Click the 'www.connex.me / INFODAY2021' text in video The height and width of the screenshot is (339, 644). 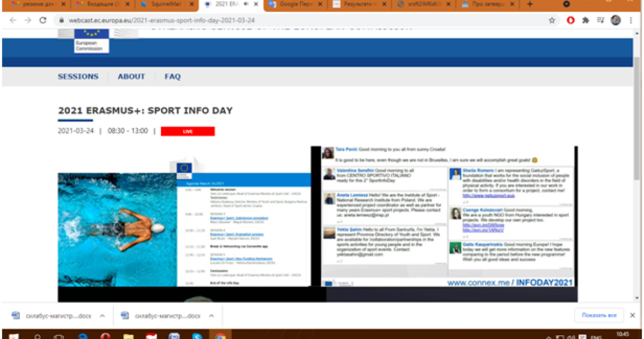[510, 282]
